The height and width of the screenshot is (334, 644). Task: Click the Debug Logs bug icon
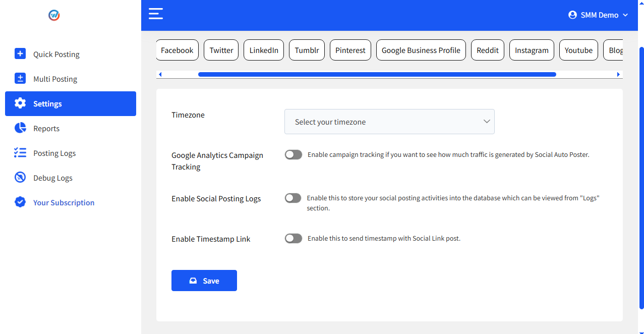(20, 177)
